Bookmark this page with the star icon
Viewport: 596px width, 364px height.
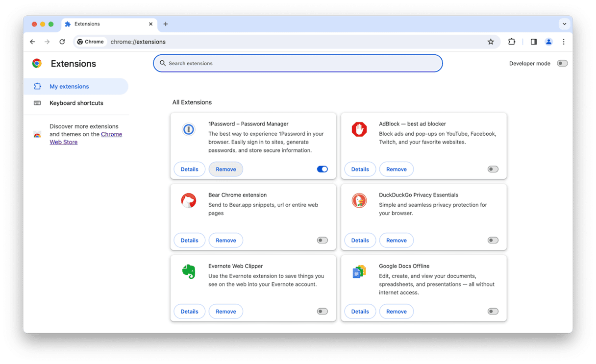coord(491,42)
